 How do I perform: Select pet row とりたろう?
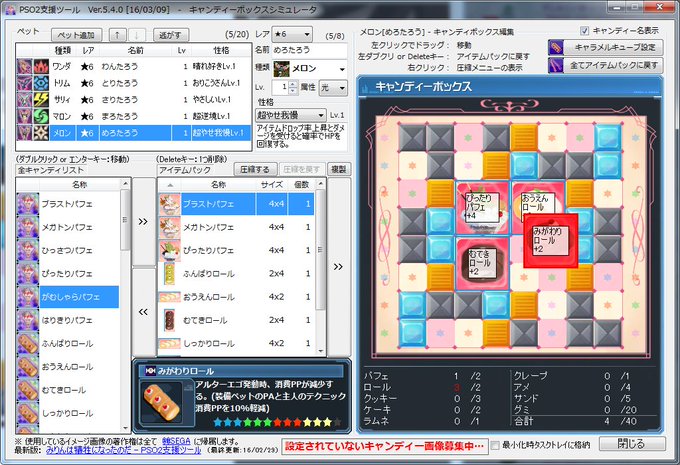pyautogui.click(x=134, y=83)
